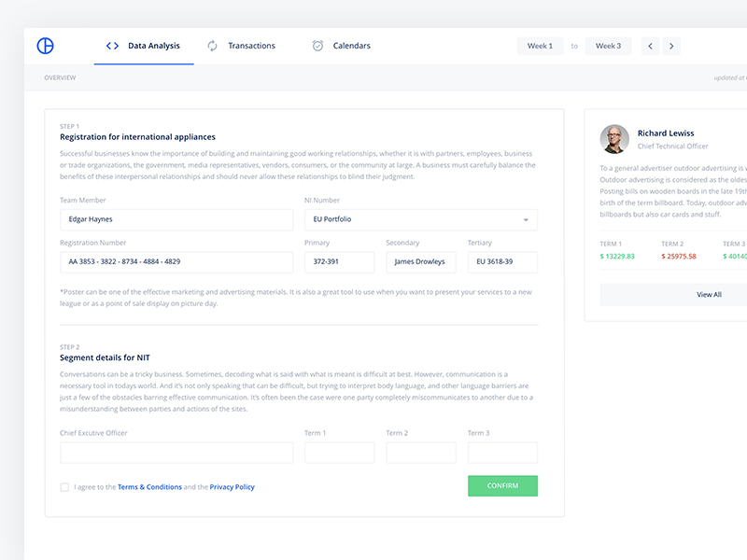This screenshot has height=560, width=747.
Task: Click the circular app logo icon
Action: click(x=45, y=46)
